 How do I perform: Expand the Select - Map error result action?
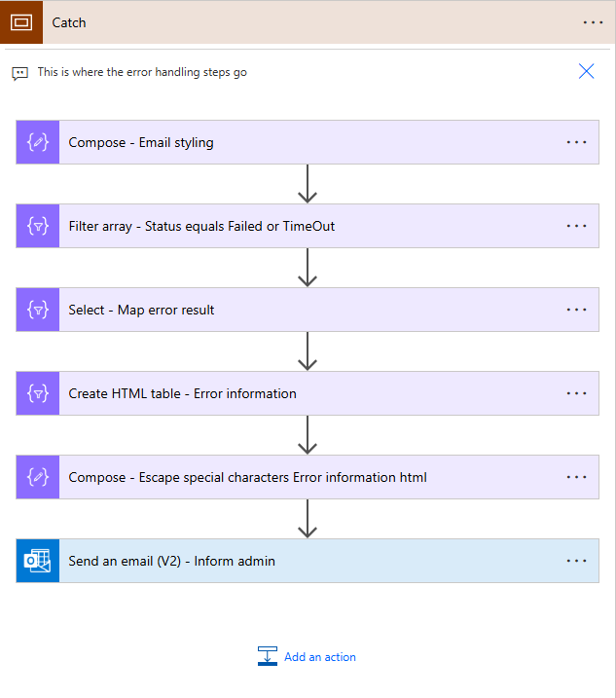(308, 310)
